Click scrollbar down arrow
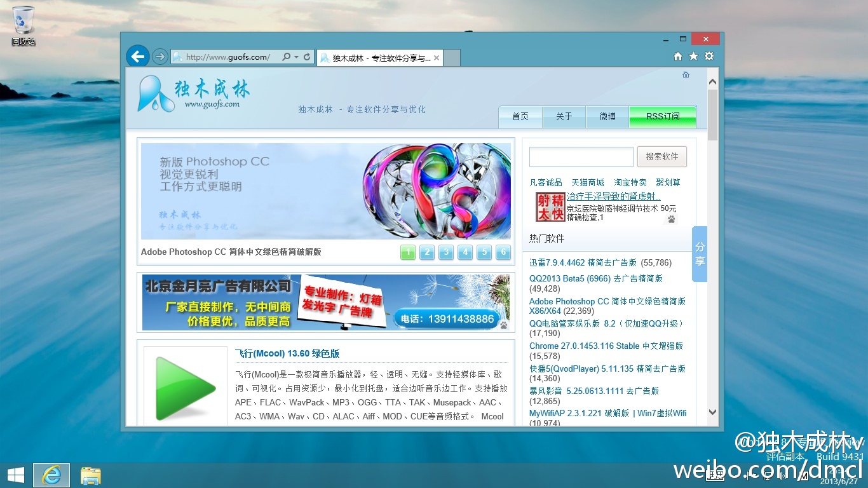Image resolution: width=868 pixels, height=488 pixels. [712, 412]
